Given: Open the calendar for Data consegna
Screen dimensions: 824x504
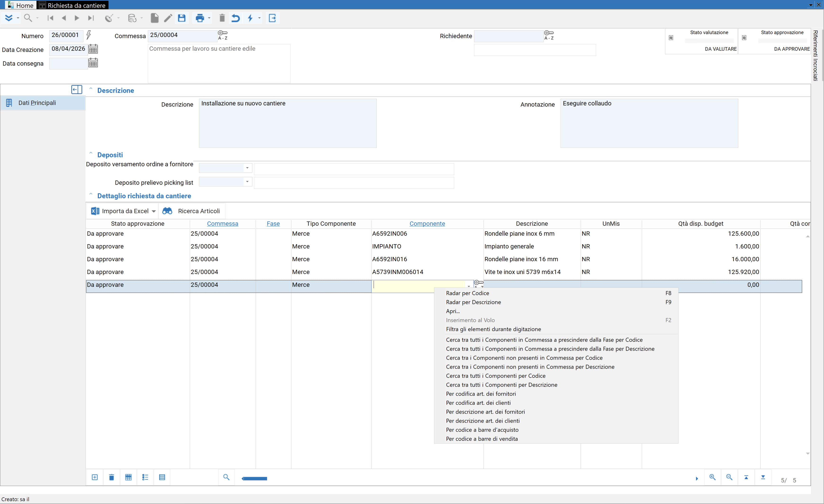Looking at the screenshot, I should [93, 63].
